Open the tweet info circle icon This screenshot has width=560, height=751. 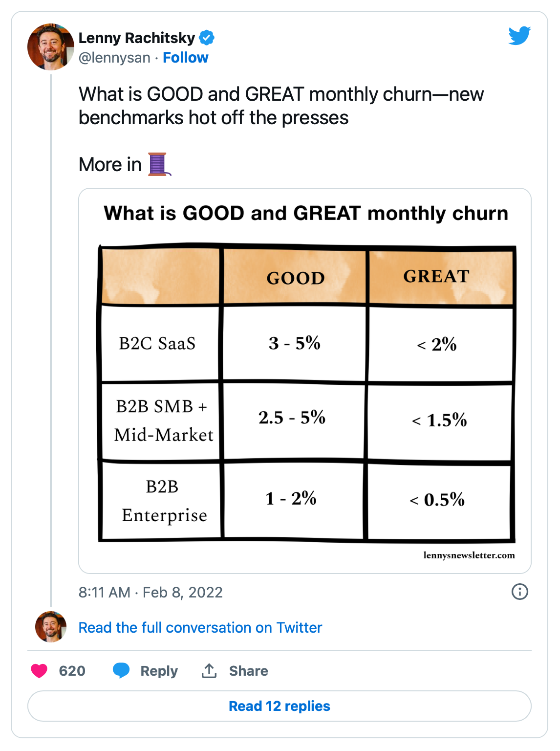pos(519,592)
